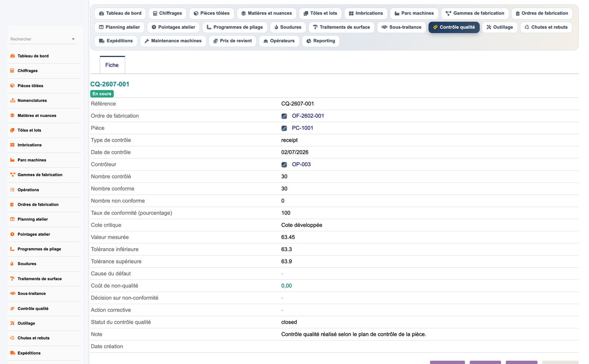The image size is (589, 364).
Task: Open Tableau de bord icon in sidebar
Action: (x=12, y=56)
